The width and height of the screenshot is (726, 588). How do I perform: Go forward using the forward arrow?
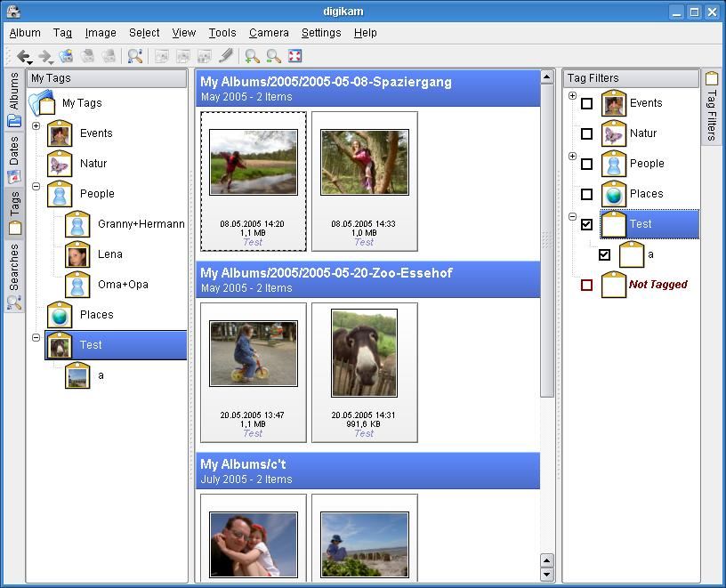tap(44, 56)
